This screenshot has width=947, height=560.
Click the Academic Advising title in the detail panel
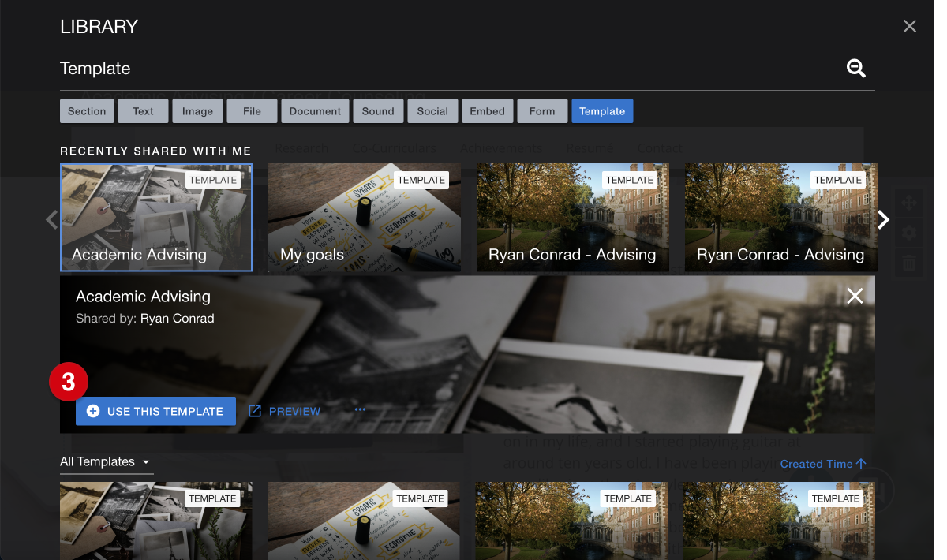coord(143,297)
